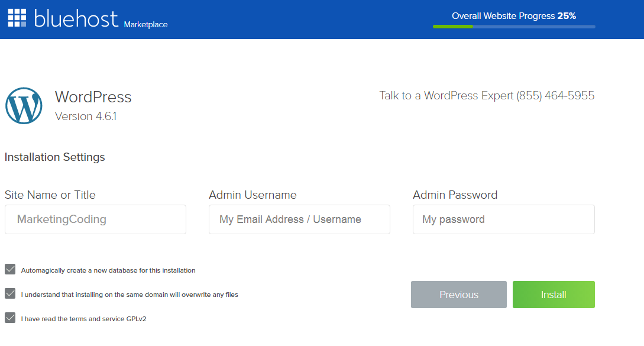This screenshot has width=644, height=346.
Task: Click the read the terms GPLv2 label text
Action: click(84, 319)
